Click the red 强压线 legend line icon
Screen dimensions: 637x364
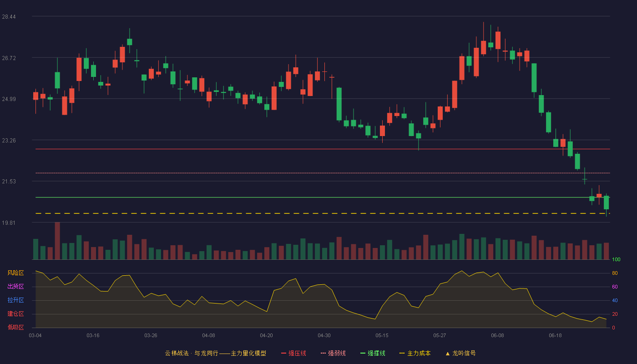coord(284,353)
